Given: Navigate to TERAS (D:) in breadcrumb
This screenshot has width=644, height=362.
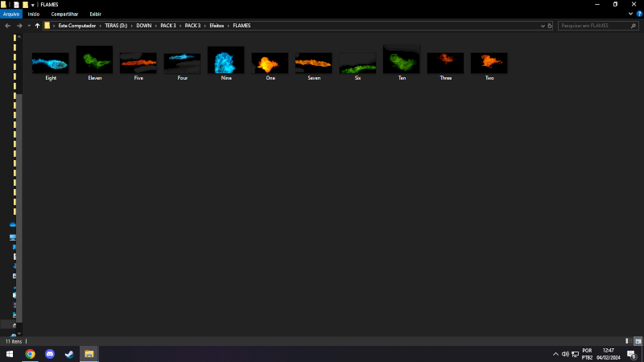Looking at the screenshot, I should point(116,26).
